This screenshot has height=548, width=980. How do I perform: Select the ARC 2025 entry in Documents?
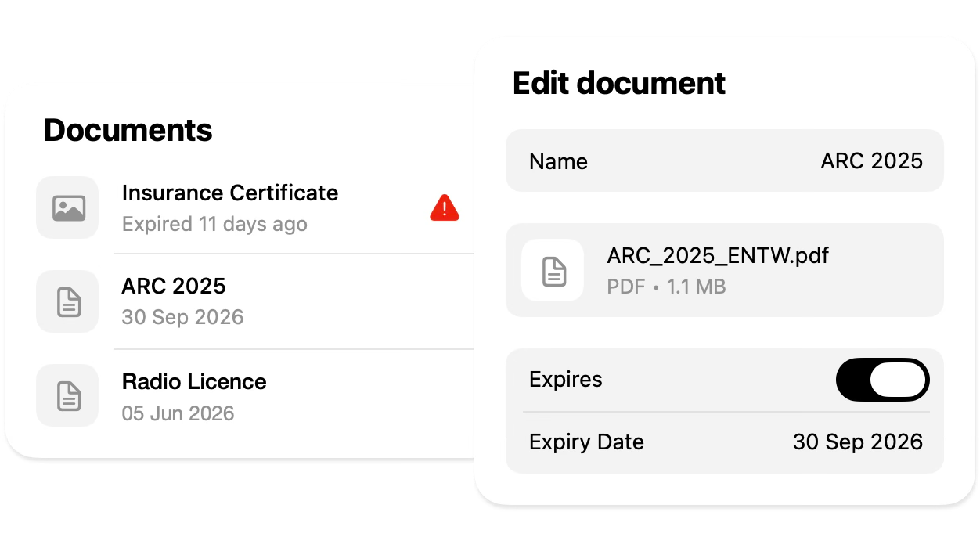coord(174,287)
